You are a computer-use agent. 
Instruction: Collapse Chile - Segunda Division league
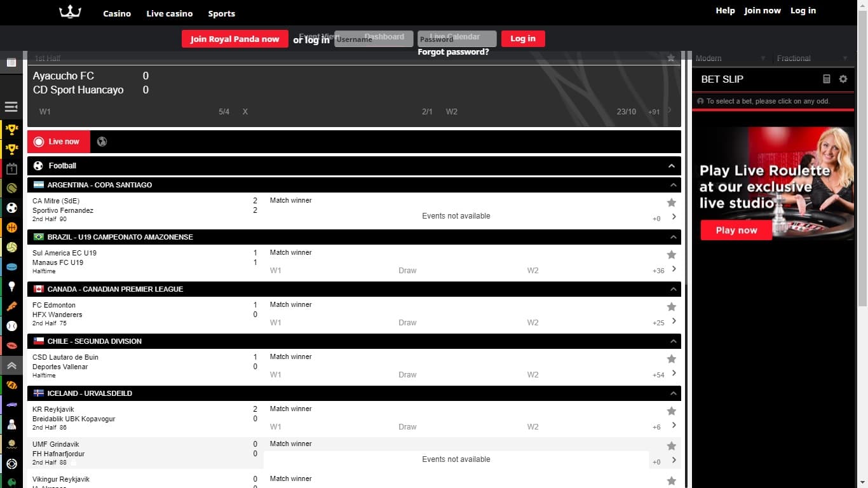pyautogui.click(x=674, y=341)
